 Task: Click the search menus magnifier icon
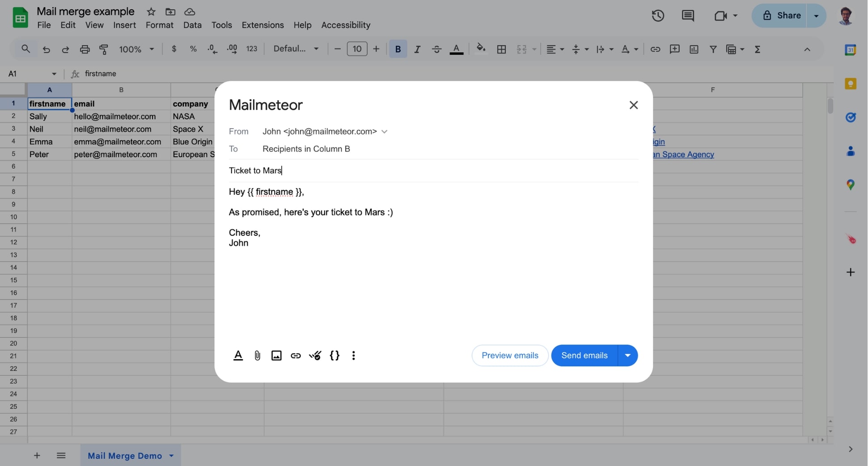(25, 49)
